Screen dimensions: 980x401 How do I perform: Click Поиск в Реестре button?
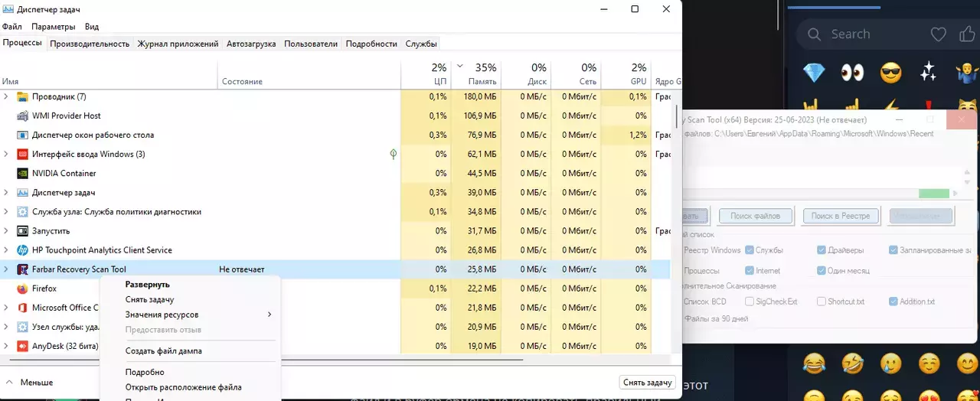841,216
